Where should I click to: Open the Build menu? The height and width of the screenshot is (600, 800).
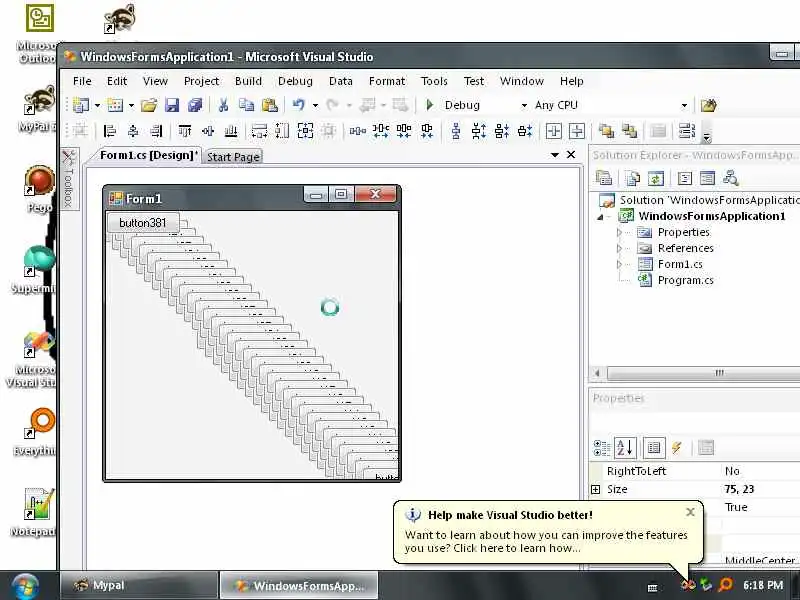click(248, 81)
